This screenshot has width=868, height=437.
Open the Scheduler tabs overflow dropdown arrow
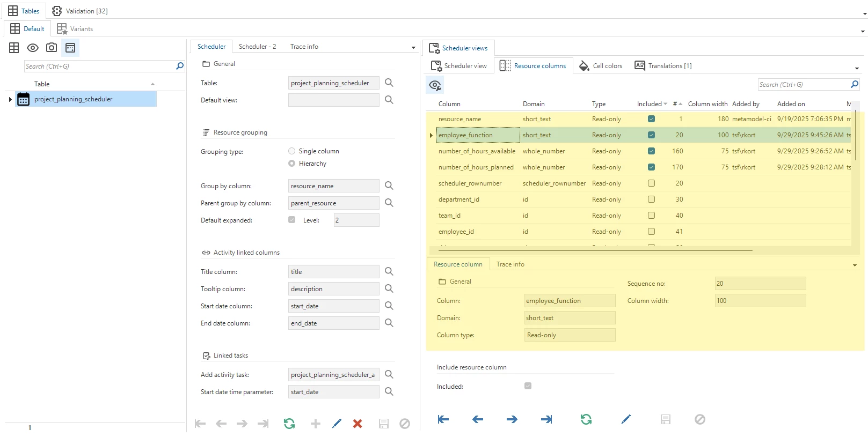tap(413, 47)
